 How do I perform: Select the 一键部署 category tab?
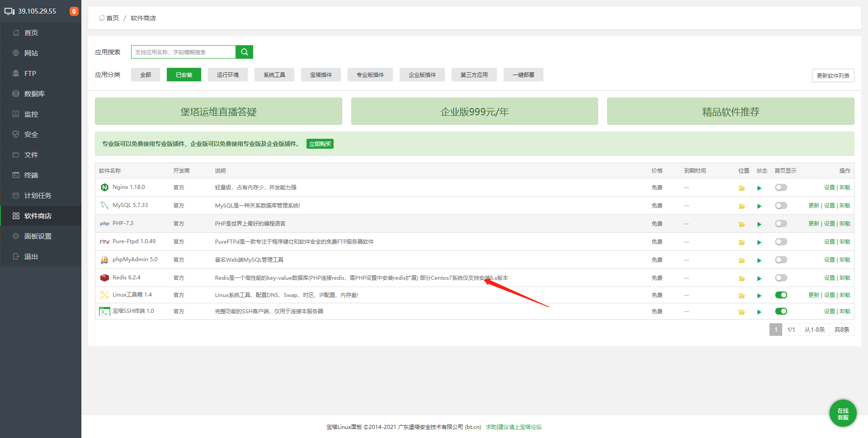524,75
